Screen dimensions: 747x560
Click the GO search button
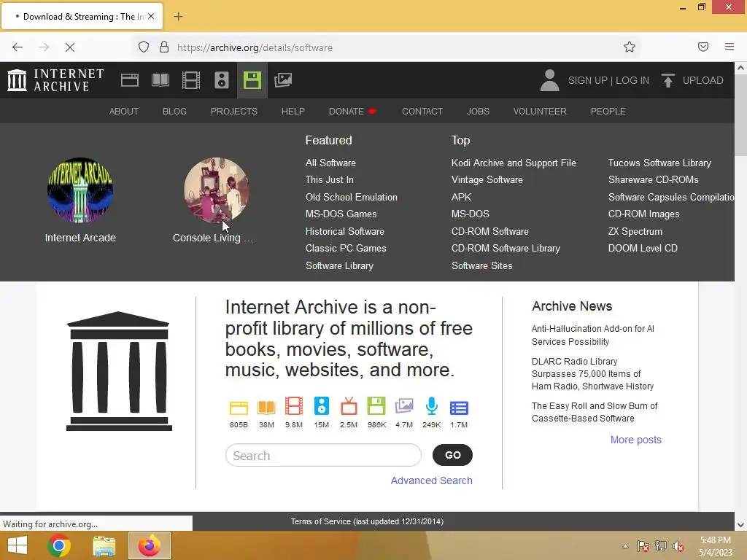point(452,455)
